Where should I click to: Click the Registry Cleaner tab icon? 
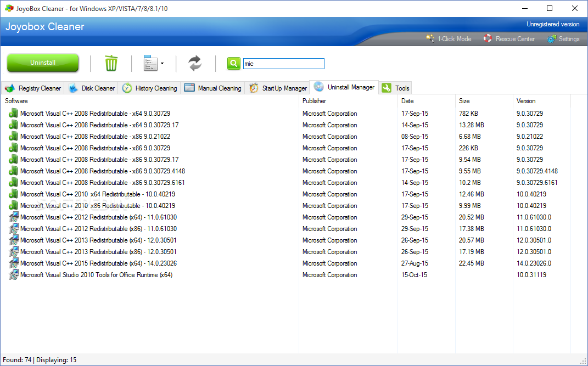click(x=10, y=88)
